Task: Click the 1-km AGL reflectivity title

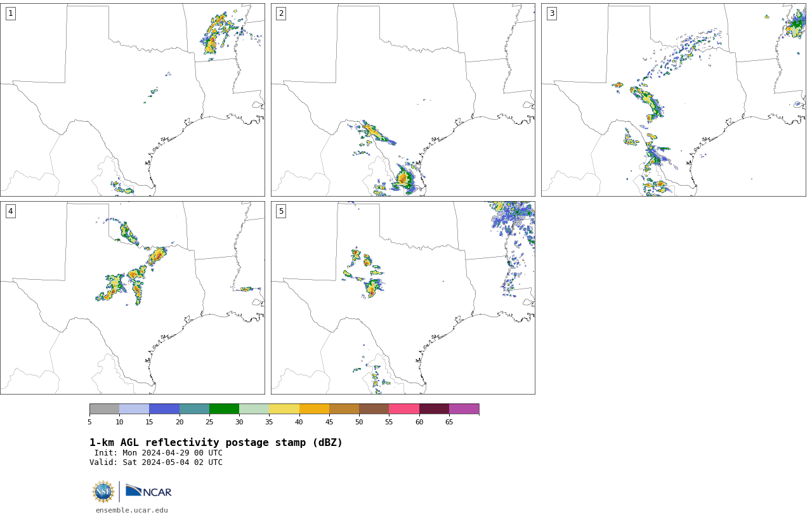Action: [216, 443]
